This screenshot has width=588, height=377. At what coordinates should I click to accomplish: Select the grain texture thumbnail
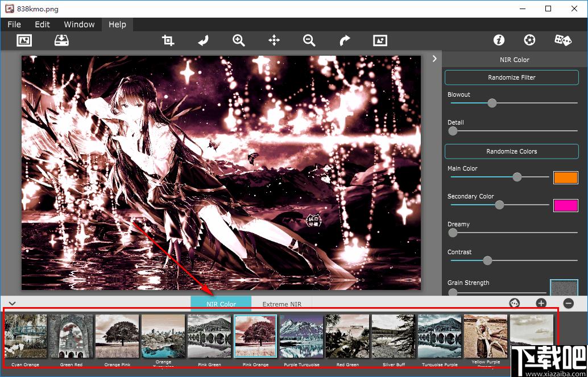pos(564,288)
